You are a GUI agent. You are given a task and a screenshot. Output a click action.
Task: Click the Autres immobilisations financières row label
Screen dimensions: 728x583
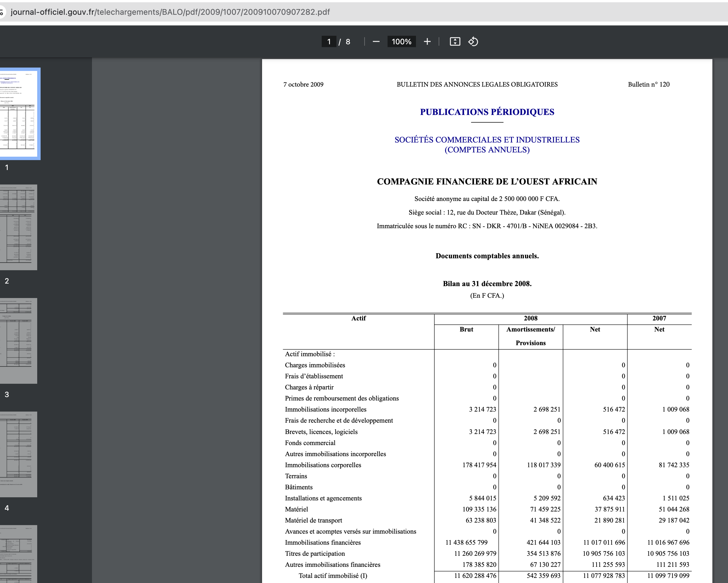pos(332,565)
